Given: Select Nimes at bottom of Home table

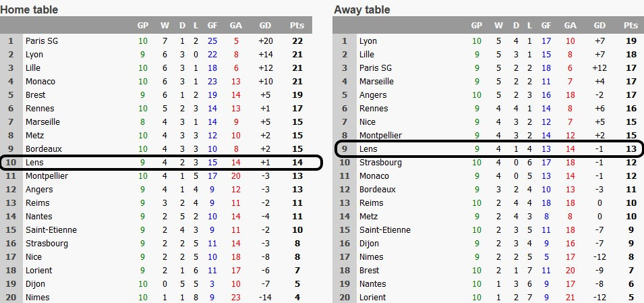Looking at the screenshot, I should click(37, 298).
